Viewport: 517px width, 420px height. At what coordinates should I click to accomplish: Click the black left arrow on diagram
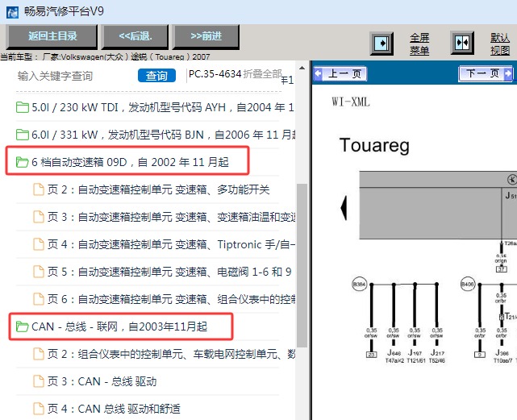point(344,208)
